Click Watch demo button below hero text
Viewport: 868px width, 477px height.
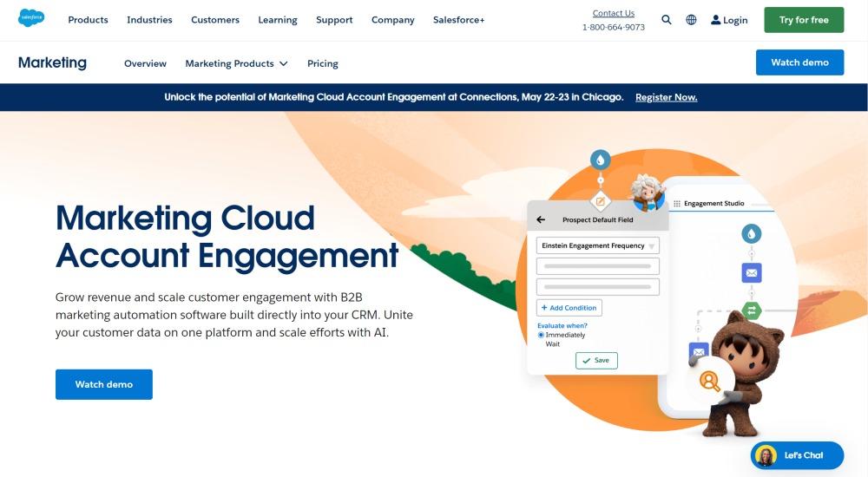[x=104, y=384]
